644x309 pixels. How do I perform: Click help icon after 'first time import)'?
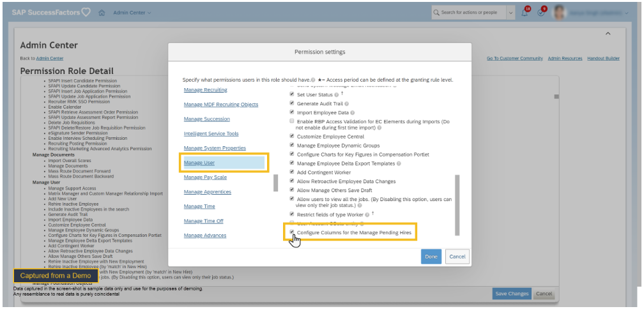379,128
